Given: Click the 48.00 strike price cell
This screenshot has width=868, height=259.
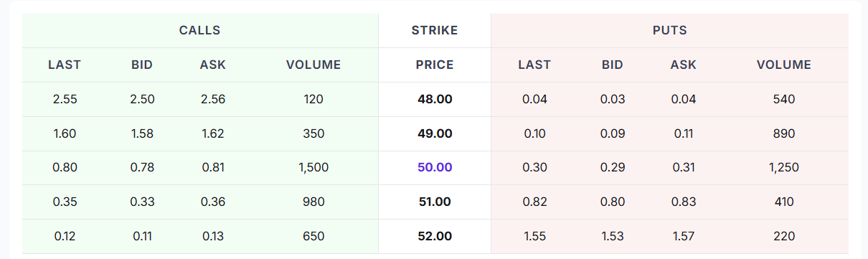Looking at the screenshot, I should (x=435, y=99).
